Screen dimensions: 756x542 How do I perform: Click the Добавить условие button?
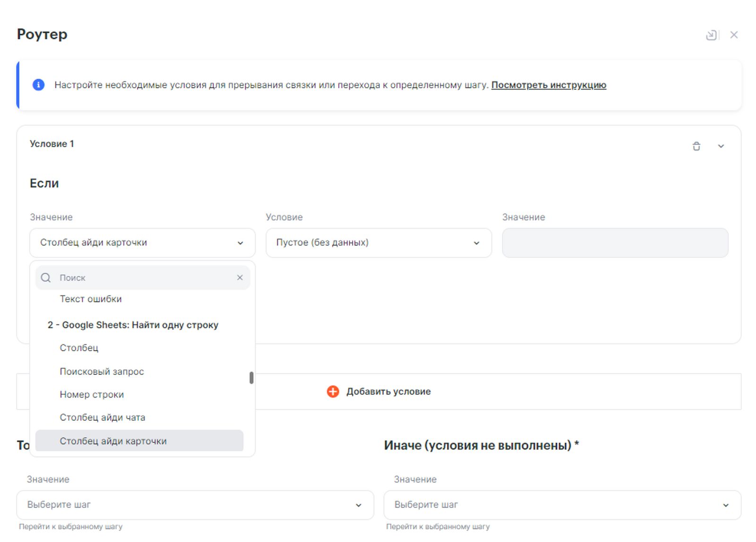(x=379, y=391)
